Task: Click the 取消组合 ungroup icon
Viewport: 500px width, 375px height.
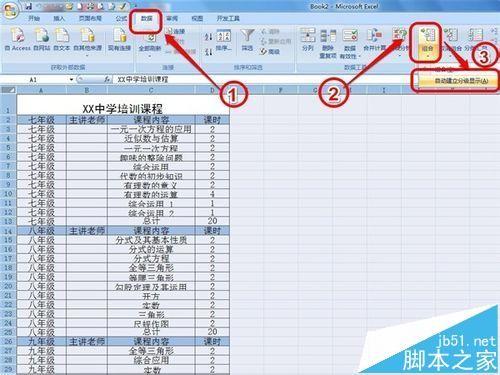Action: coord(451,35)
